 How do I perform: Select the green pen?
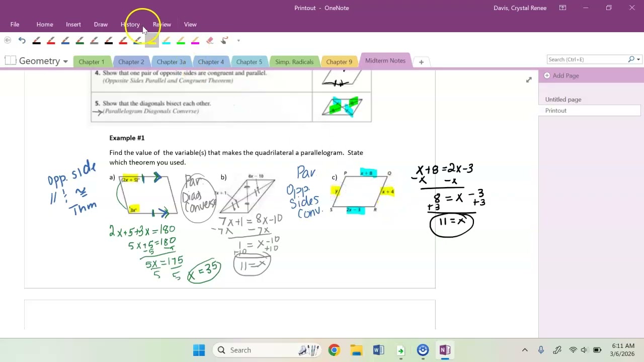(x=79, y=40)
